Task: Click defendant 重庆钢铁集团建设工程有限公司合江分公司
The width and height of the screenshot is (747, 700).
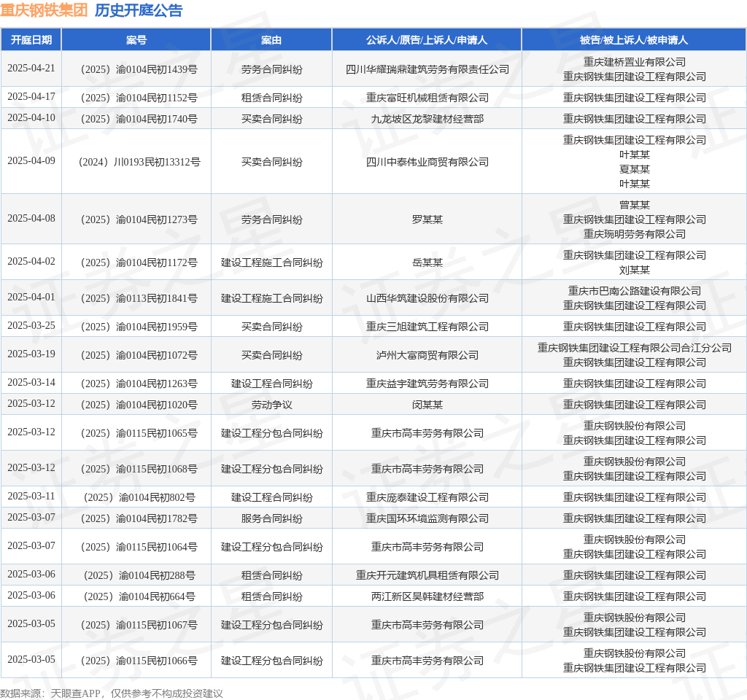Action: pyautogui.click(x=635, y=348)
